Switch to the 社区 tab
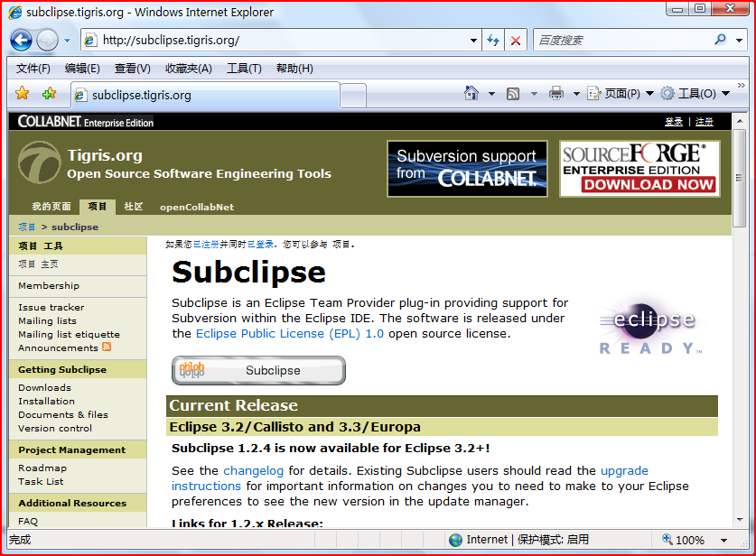This screenshot has height=556, width=756. click(134, 207)
